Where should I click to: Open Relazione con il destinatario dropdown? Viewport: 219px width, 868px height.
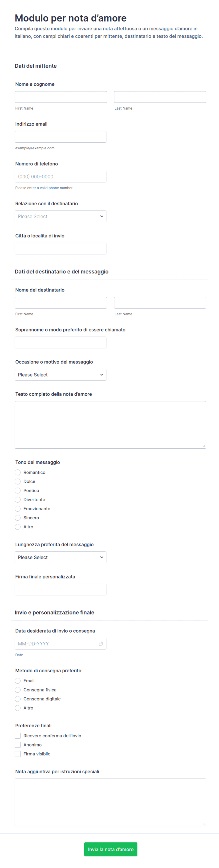click(61, 216)
